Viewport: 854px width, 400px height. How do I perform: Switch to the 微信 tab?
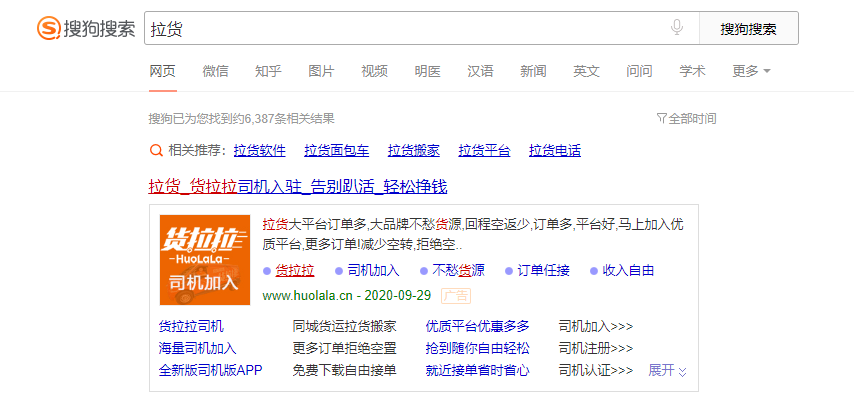point(216,71)
